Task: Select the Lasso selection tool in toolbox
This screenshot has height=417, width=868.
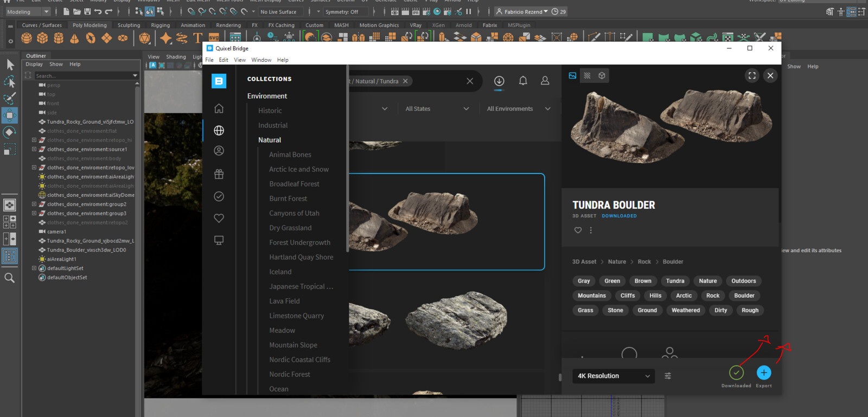Action: pyautogui.click(x=10, y=82)
